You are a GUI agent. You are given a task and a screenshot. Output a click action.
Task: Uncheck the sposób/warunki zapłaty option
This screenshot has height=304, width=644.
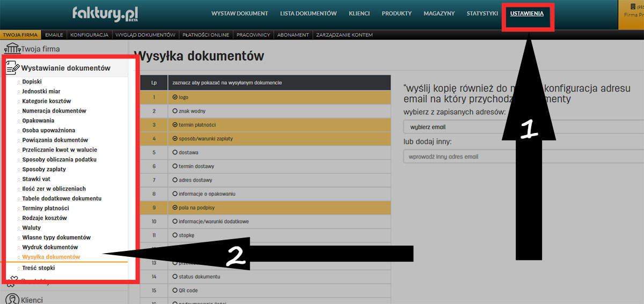coord(175,138)
